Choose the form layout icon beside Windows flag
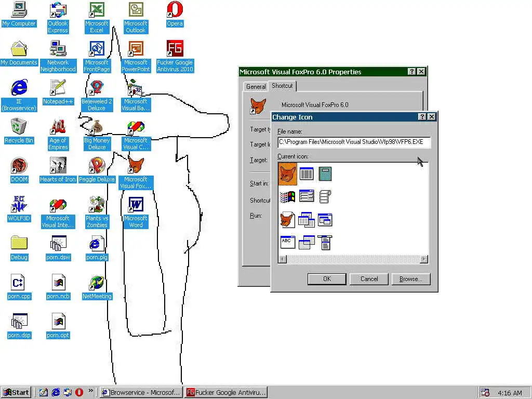Image resolution: width=532 pixels, height=399 pixels. [x=307, y=196]
